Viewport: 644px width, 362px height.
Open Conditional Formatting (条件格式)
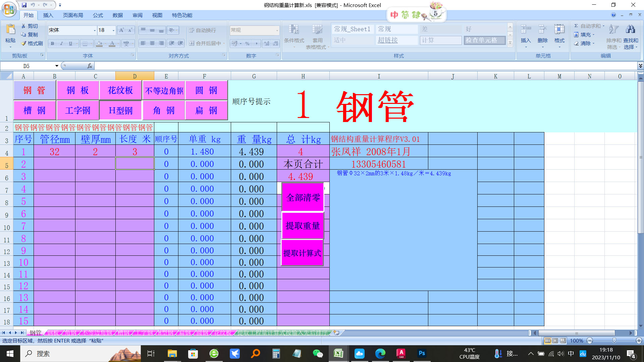pos(294,36)
